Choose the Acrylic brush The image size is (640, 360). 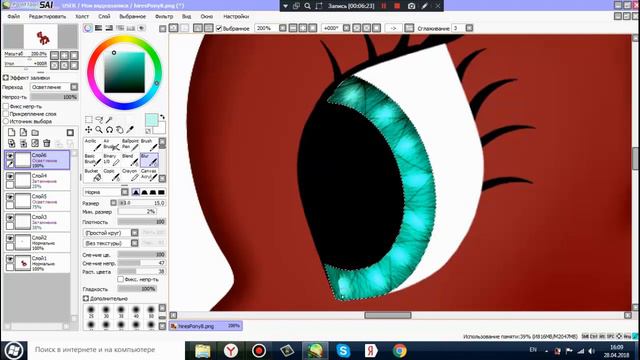pos(92,145)
